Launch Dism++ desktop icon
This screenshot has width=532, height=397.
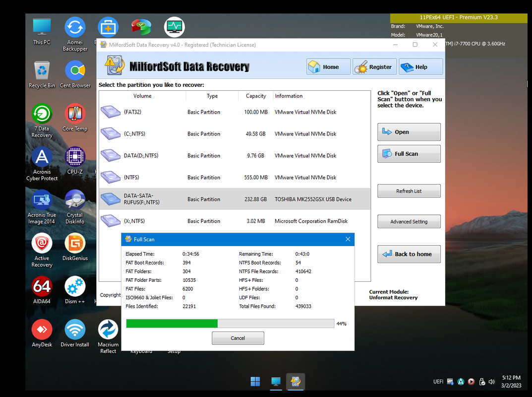[x=75, y=290]
